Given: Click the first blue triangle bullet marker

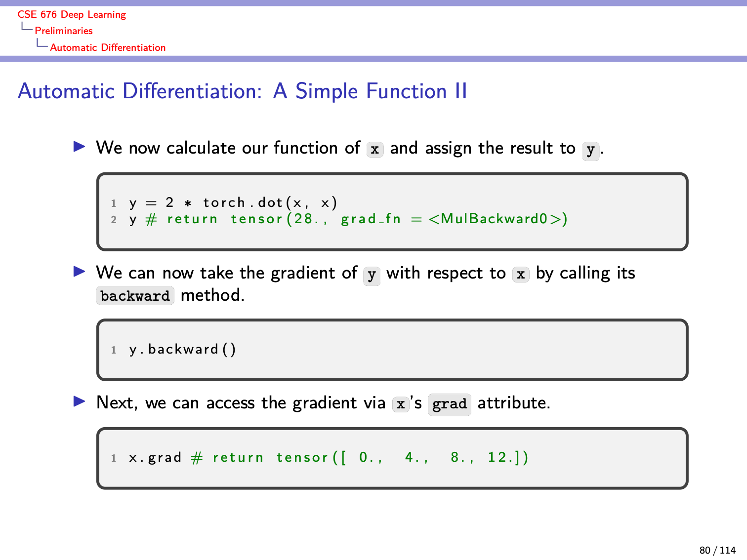Looking at the screenshot, I should (x=80, y=147).
